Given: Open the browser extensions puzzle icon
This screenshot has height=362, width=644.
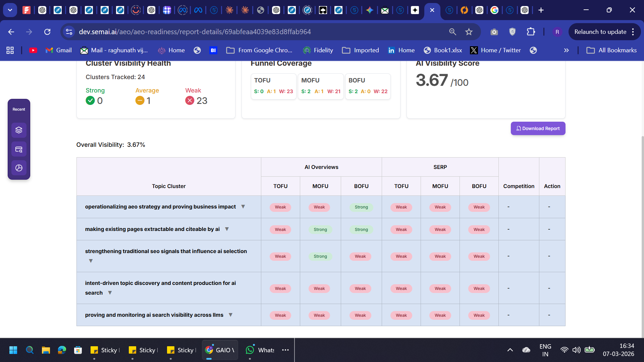Looking at the screenshot, I should pyautogui.click(x=531, y=32).
